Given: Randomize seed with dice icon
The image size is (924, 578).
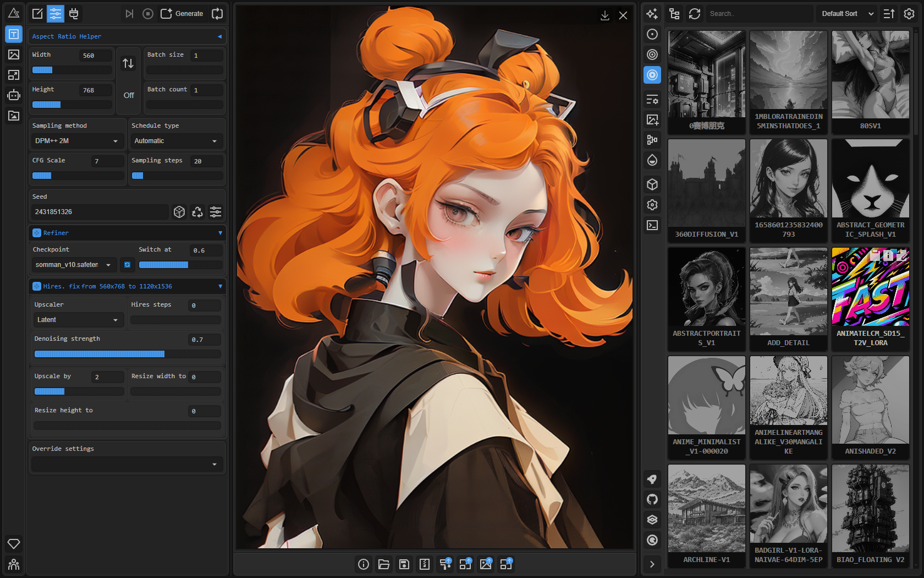Looking at the screenshot, I should 179,212.
